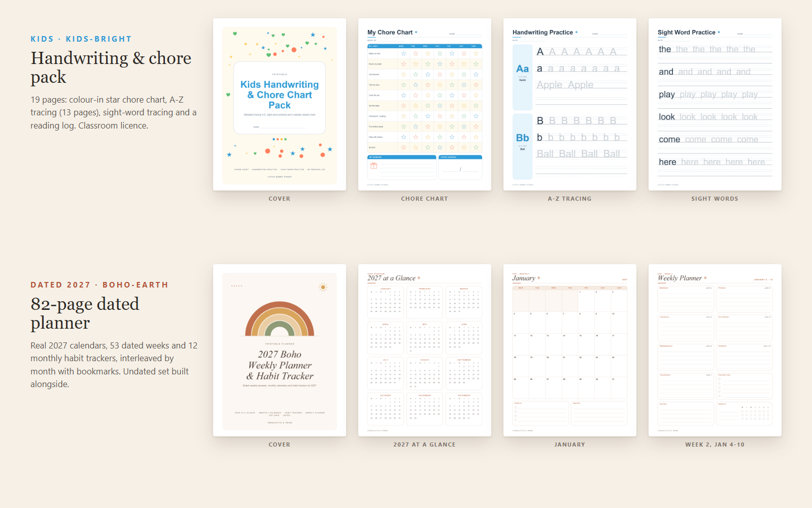Click the DATED 2027 · BOHO-EARTH category label

click(x=99, y=285)
